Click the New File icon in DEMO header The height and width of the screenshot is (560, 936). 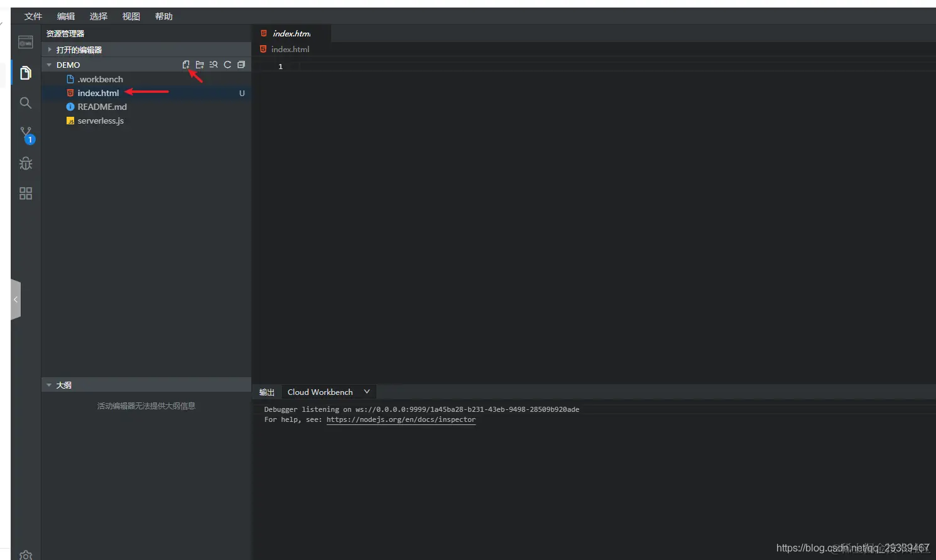click(186, 65)
